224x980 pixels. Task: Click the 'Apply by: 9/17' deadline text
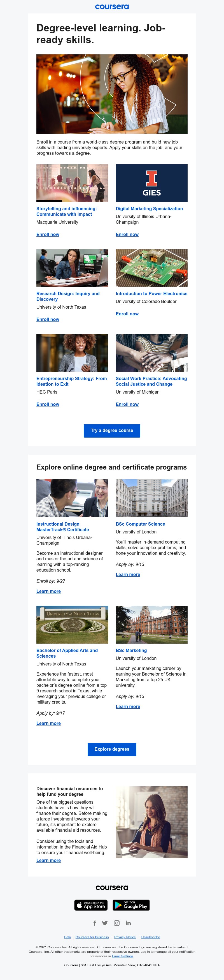(51, 713)
